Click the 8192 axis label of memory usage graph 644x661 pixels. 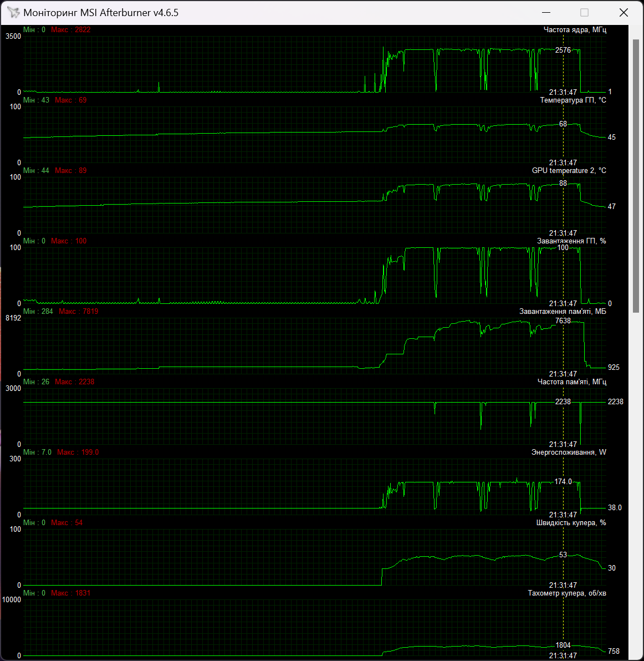click(13, 318)
